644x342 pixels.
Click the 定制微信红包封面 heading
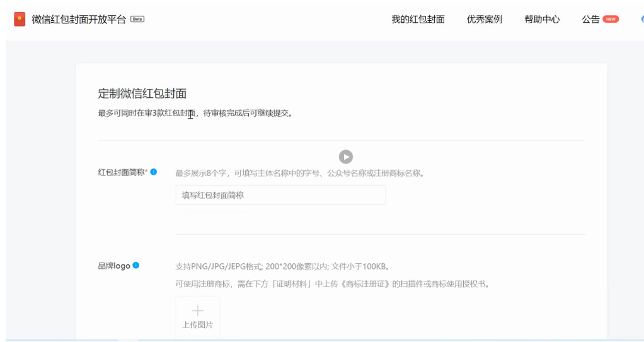142,93
